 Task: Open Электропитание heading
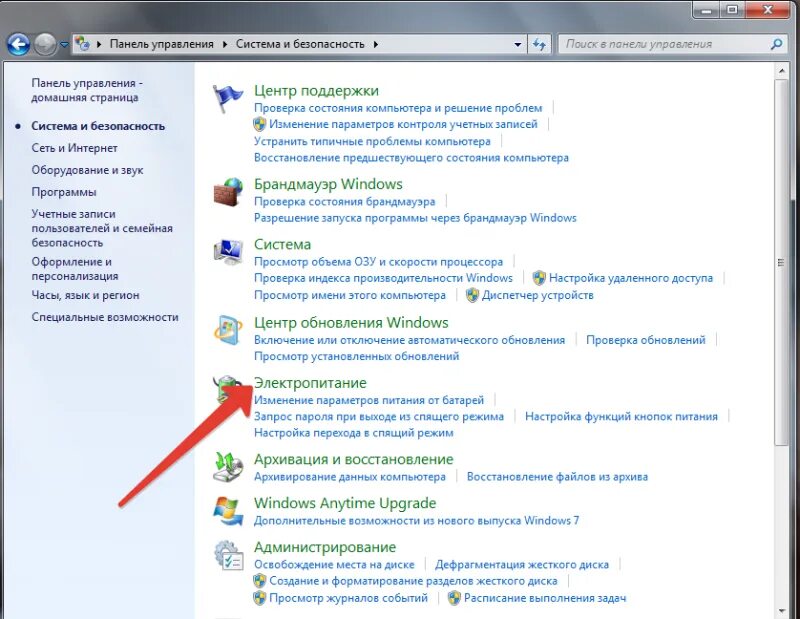310,383
